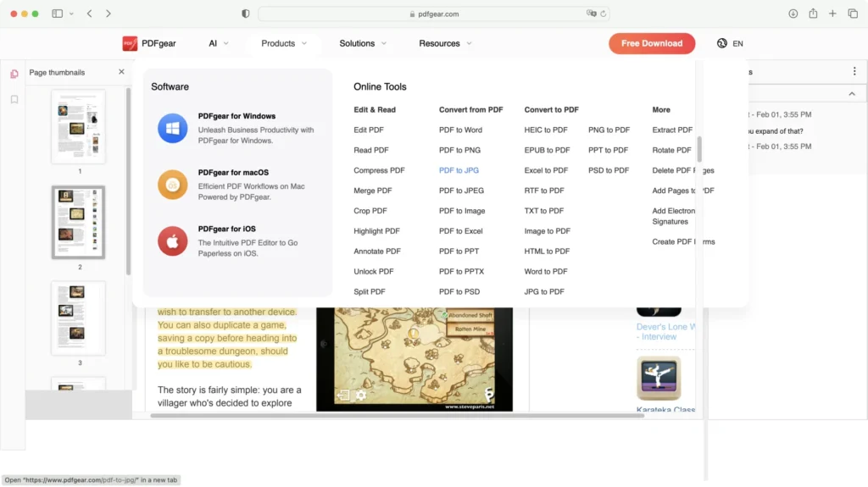This screenshot has width=868, height=487.
Task: Open the Compress PDF link
Action: click(x=379, y=170)
